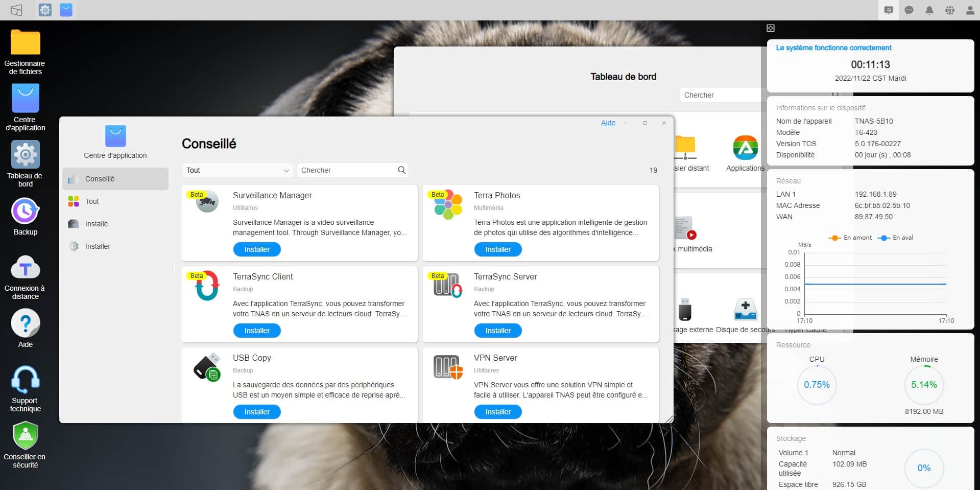Screen dimensions: 980x490
Task: Expand the Tout category dropdown
Action: (237, 170)
